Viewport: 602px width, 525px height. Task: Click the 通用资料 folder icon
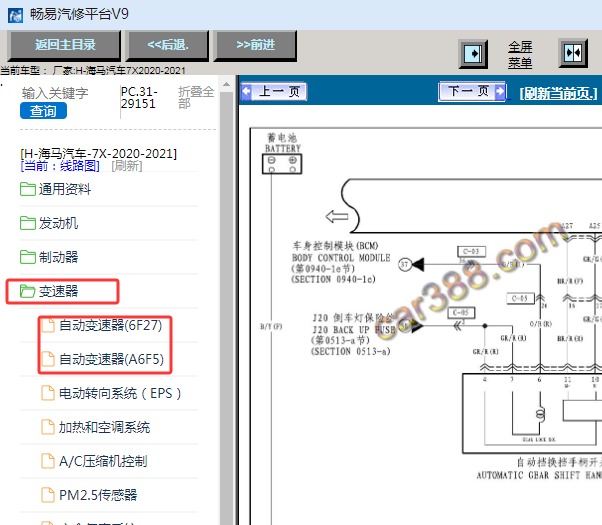click(x=28, y=189)
